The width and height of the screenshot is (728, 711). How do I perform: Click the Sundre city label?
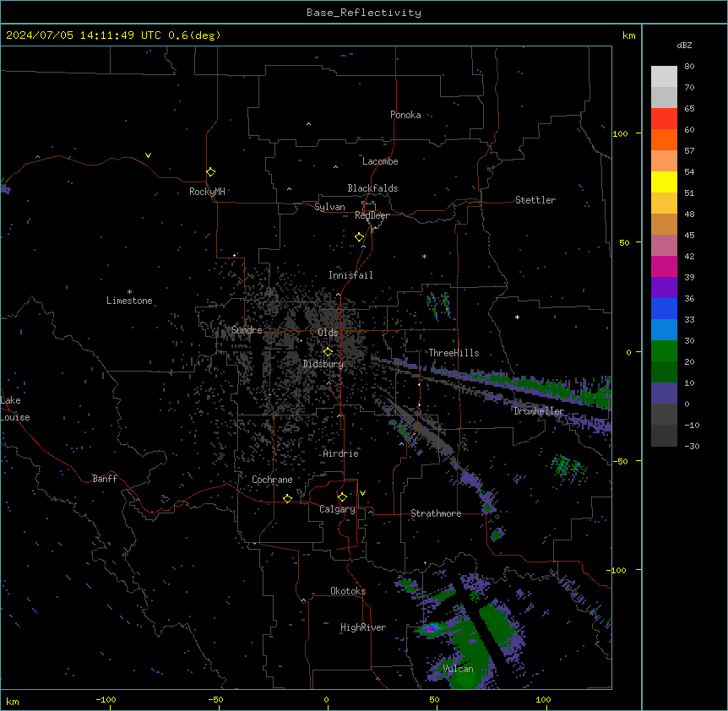(247, 330)
